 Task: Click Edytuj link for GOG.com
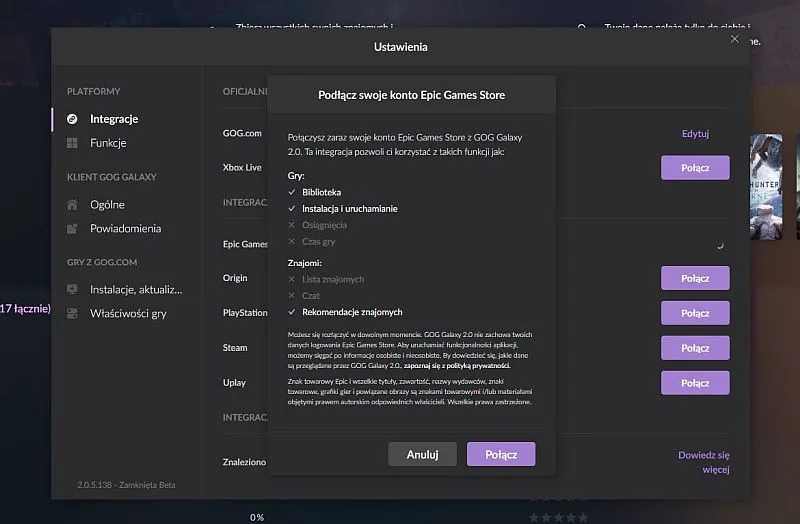(x=695, y=134)
